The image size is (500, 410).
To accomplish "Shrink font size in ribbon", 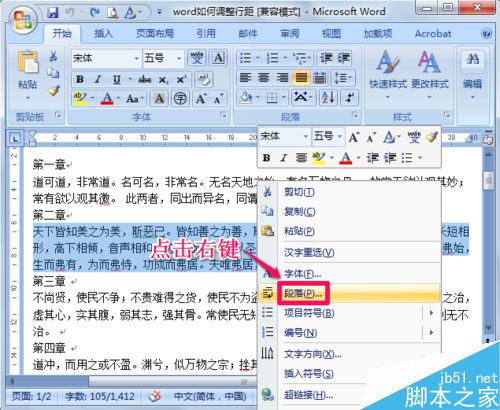I will [x=218, y=98].
